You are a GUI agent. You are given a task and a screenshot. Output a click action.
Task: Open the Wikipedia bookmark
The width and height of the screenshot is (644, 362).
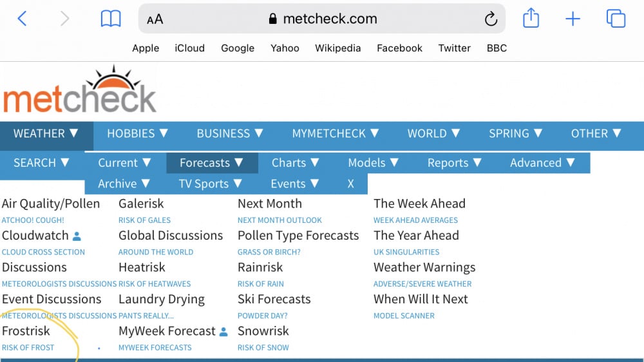pos(337,48)
